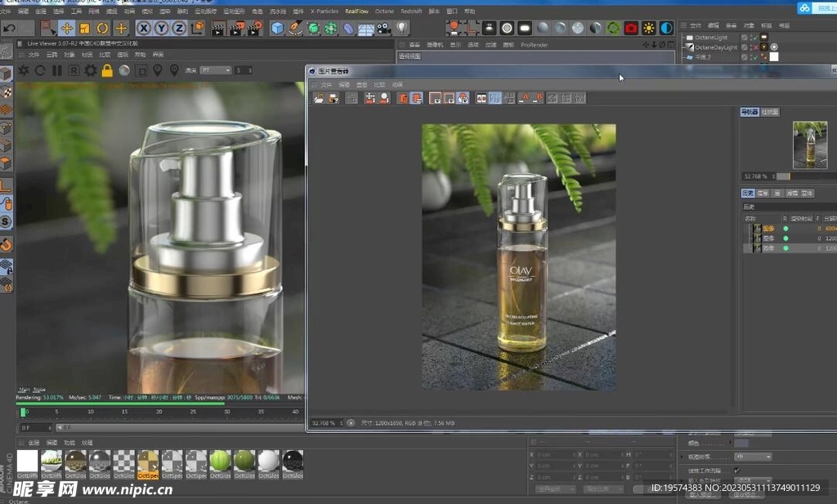Image resolution: width=837 pixels, height=504 pixels.
Task: Open the ProRender viewport menu
Action: (x=535, y=45)
